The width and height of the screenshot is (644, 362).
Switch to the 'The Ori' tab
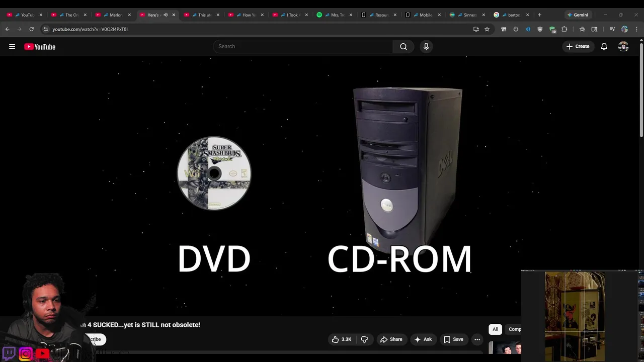[x=68, y=15]
